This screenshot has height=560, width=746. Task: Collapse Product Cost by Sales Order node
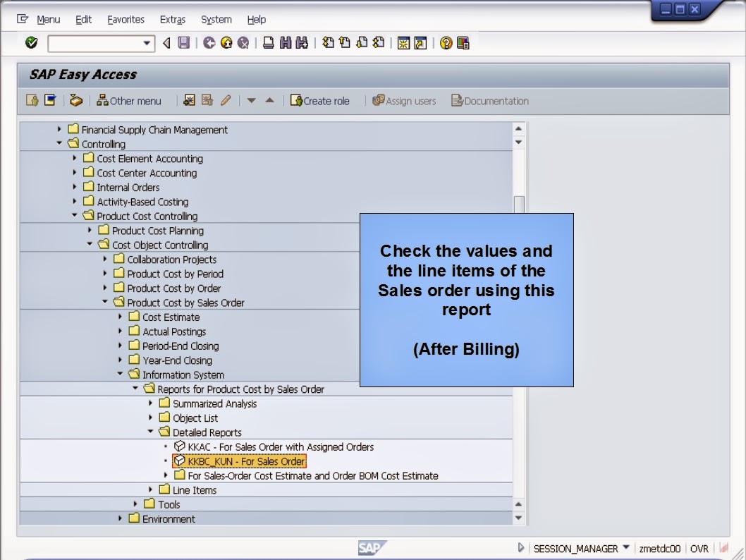104,302
